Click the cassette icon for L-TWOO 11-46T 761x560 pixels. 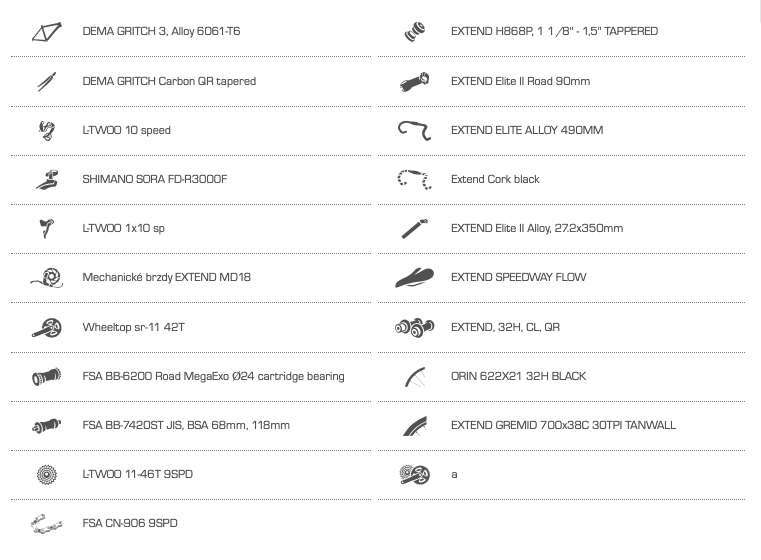(47, 474)
